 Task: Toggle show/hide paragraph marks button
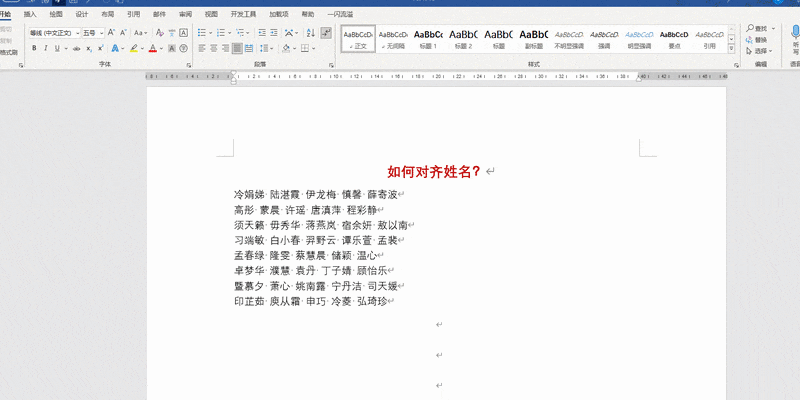(x=326, y=33)
